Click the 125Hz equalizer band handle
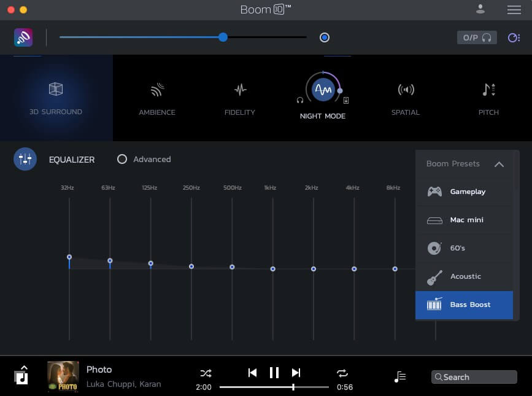The image size is (532, 396). tap(151, 263)
